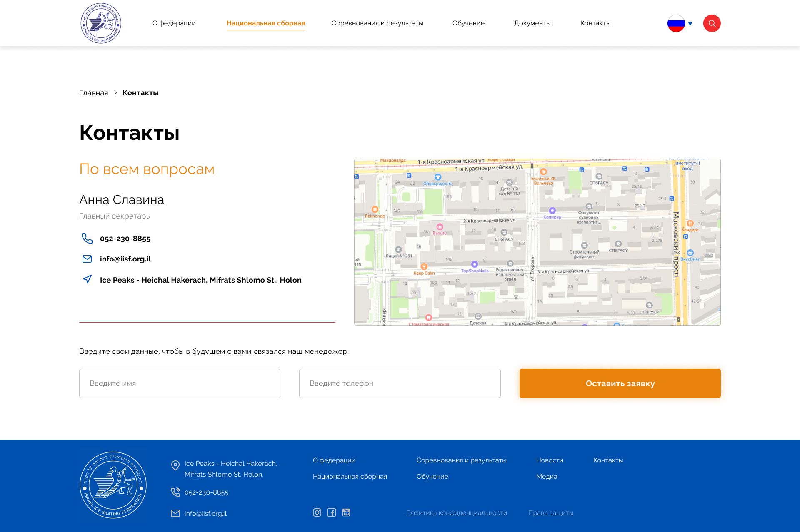Open the Права защиты link
800x532 pixels.
(550, 513)
